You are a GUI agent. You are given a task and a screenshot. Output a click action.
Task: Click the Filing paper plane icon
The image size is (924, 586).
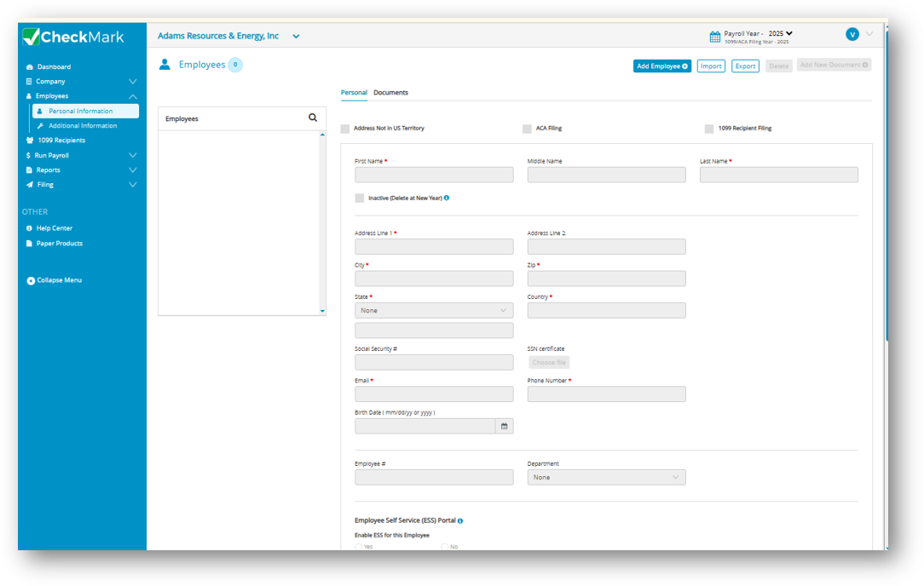tap(30, 185)
